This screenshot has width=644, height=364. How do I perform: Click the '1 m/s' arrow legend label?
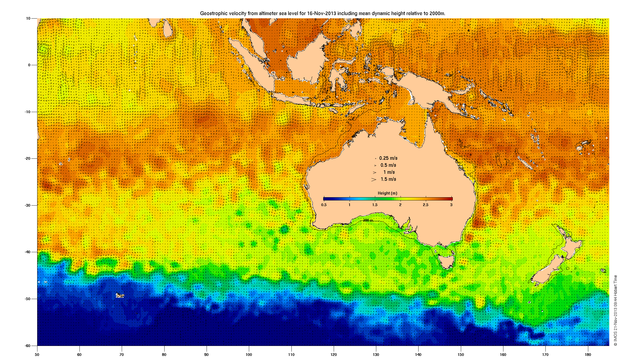pos(389,172)
